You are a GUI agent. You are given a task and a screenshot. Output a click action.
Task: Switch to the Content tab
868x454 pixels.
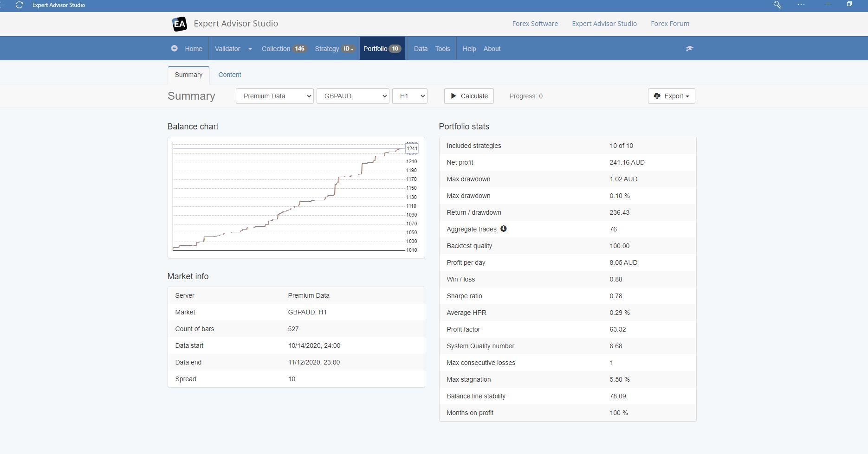coord(230,75)
